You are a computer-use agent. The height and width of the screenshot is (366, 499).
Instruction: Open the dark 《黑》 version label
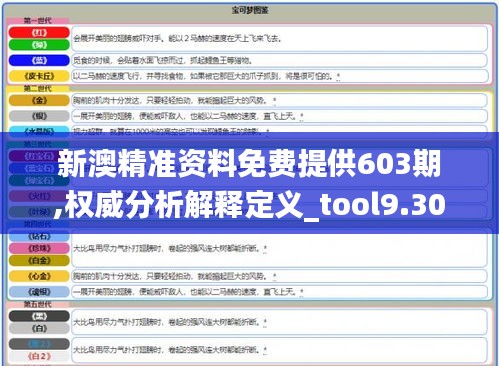coord(39,316)
